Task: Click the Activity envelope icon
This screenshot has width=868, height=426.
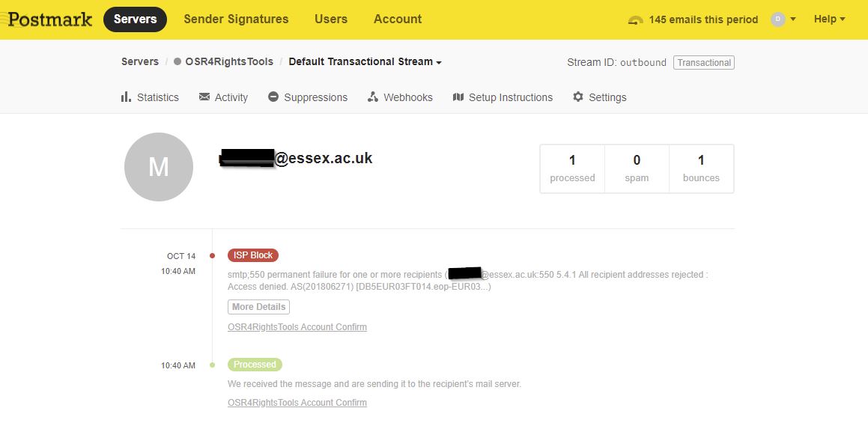Action: [x=204, y=97]
